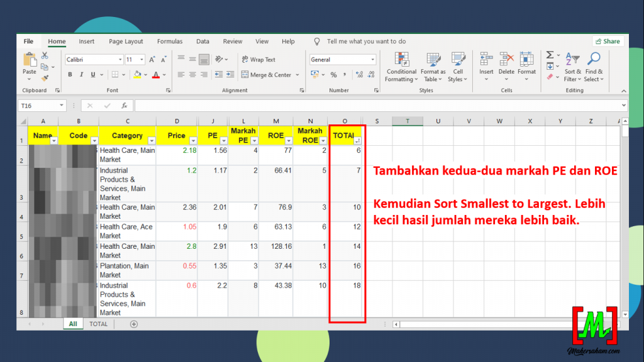Click the Format Painter brush icon
The image size is (644, 362).
coord(45,78)
